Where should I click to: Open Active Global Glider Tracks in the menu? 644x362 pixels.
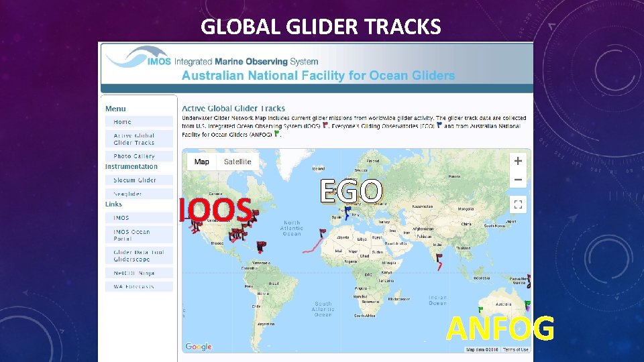(139, 139)
